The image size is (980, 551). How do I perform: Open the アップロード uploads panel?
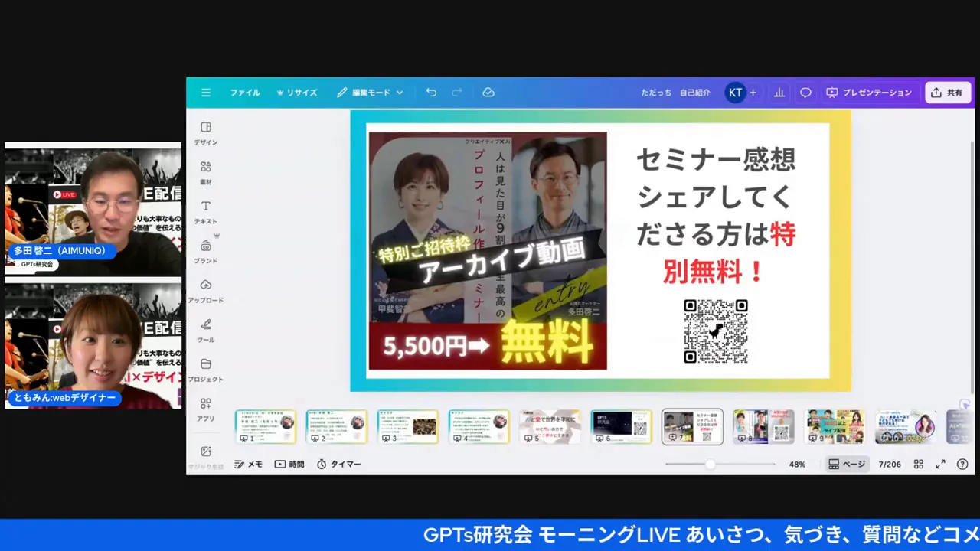click(x=205, y=292)
